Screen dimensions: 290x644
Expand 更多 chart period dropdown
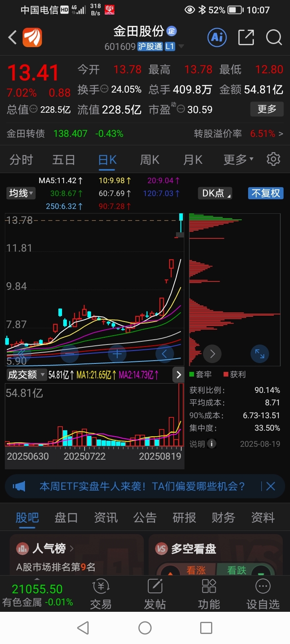[x=238, y=160]
